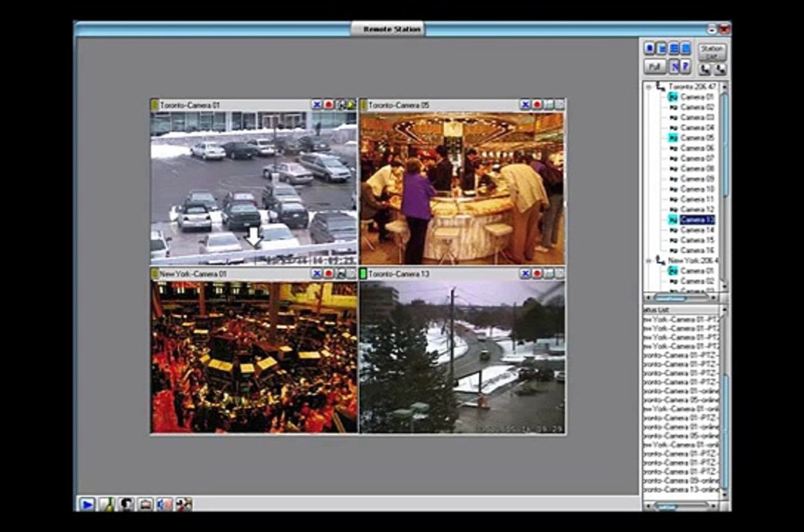The image size is (804, 532).
Task: Click the briefcase icon in bottom toolbar
Action: coord(146,505)
